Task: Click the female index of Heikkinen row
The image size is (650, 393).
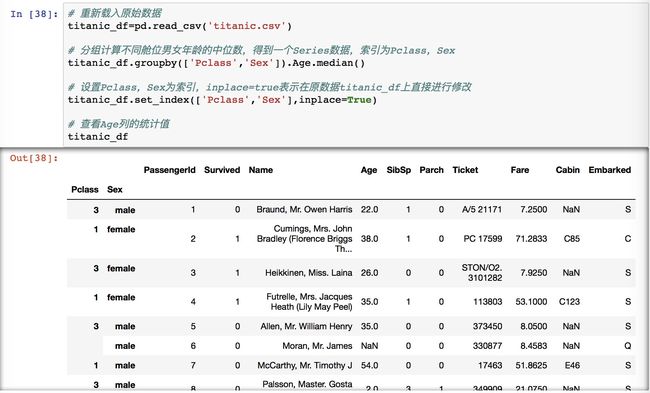Action: click(121, 268)
